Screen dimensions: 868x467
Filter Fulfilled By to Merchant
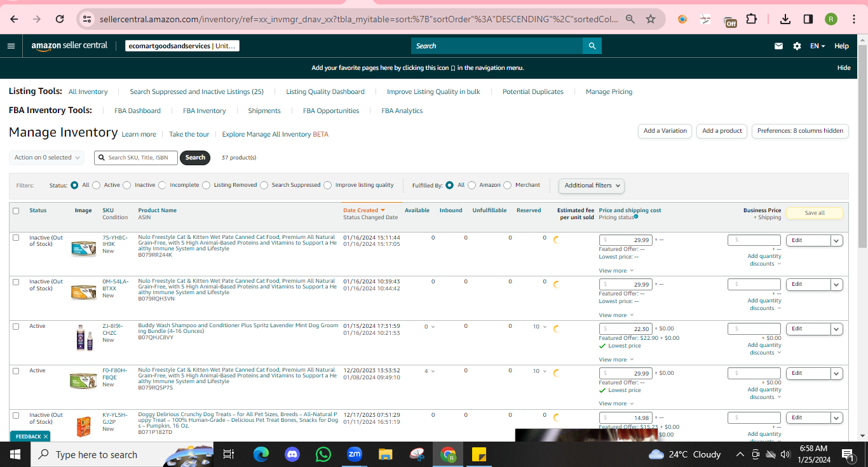[508, 186]
